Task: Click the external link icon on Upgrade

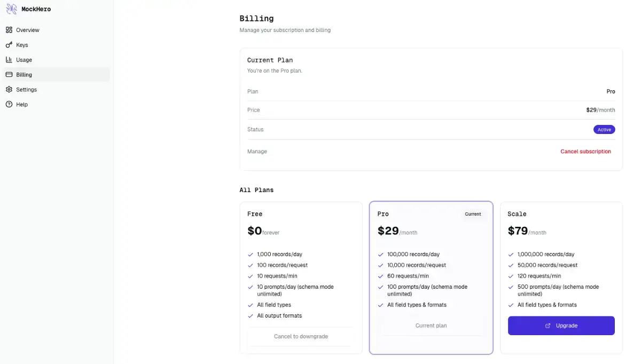Action: 548,326
